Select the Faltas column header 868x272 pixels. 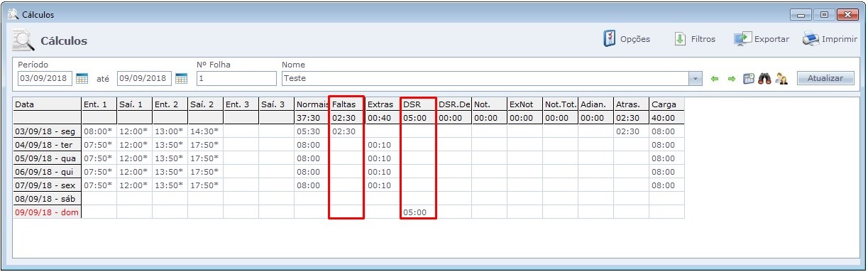(347, 104)
